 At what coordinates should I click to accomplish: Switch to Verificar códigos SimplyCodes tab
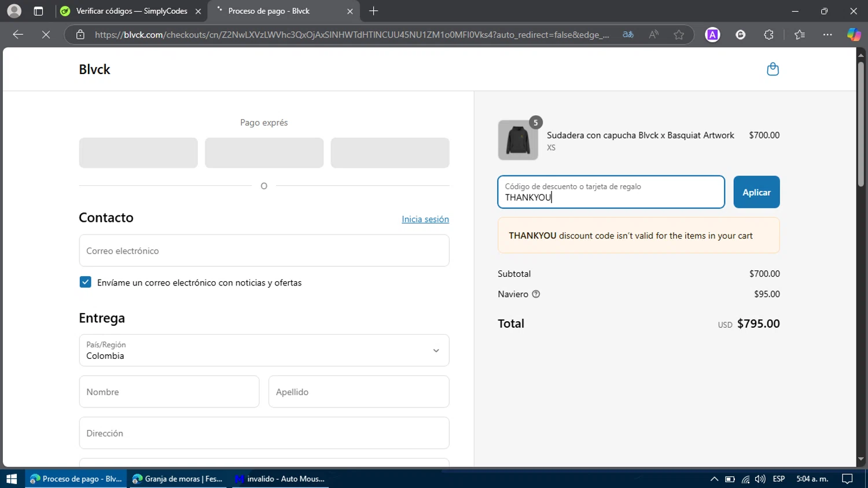click(x=132, y=11)
